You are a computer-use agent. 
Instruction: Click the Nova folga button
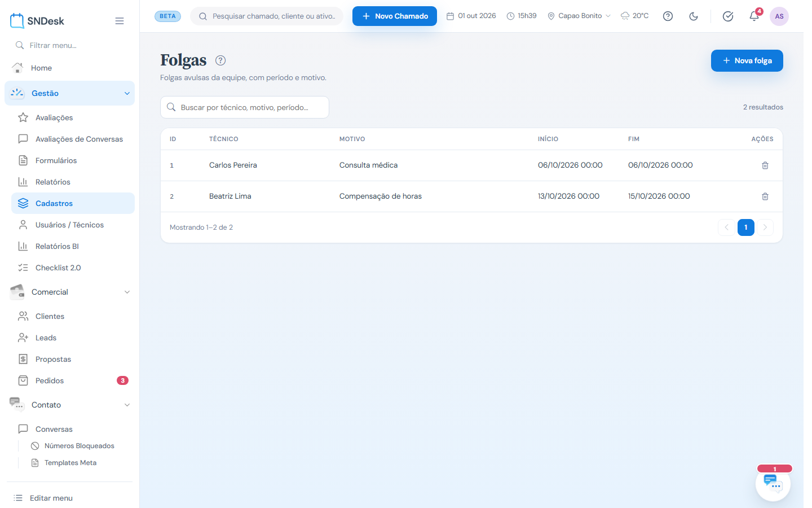[x=747, y=60]
